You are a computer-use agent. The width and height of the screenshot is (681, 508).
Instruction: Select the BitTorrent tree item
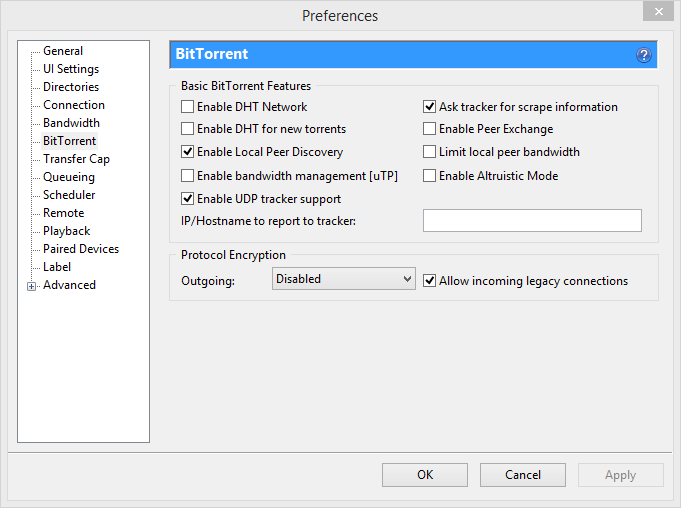pos(69,141)
